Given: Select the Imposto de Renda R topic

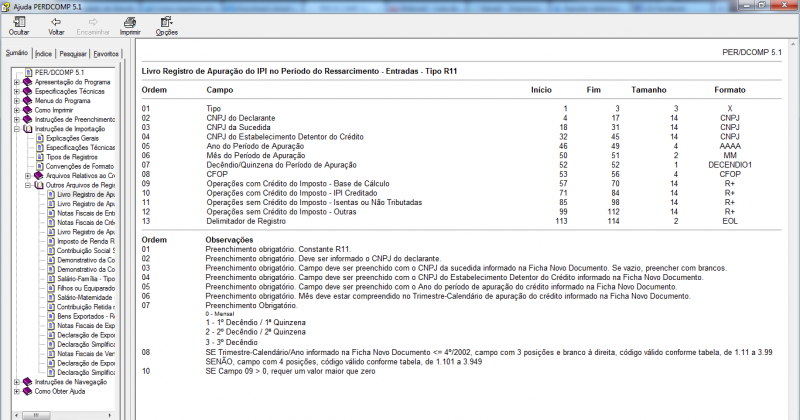Looking at the screenshot, I should [x=86, y=241].
